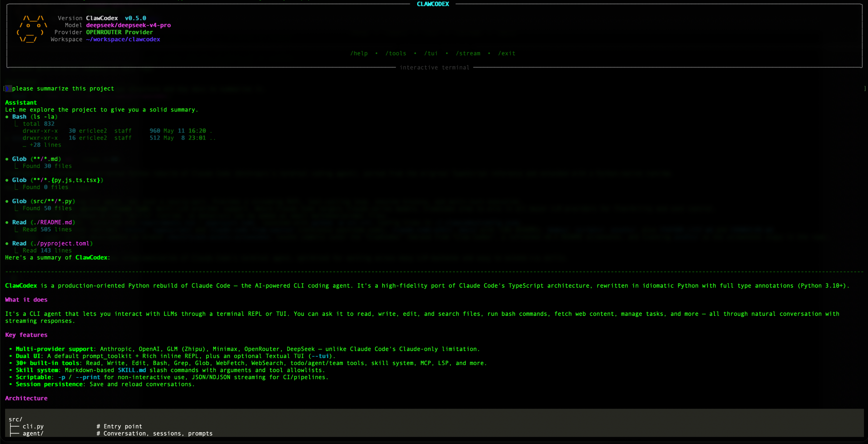This screenshot has height=444, width=868.
Task: Click "Here's a summary of ClawCodex" line
Action: [x=58, y=258]
